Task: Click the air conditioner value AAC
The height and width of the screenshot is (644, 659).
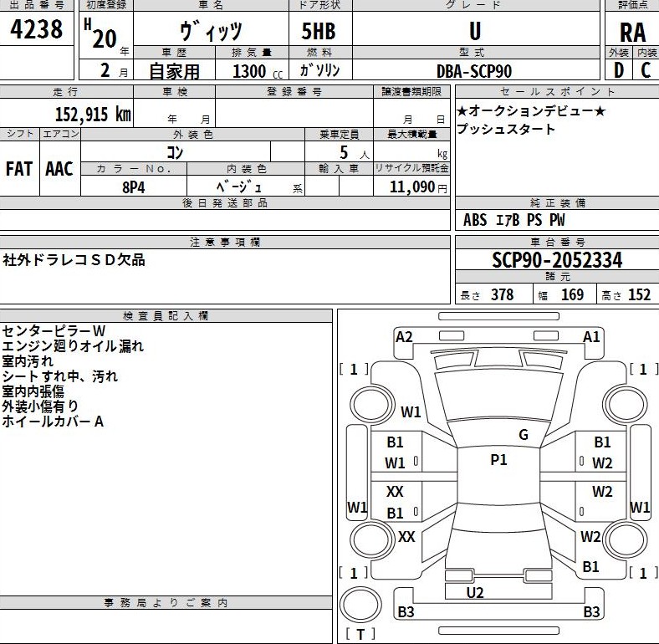Action: [59, 169]
